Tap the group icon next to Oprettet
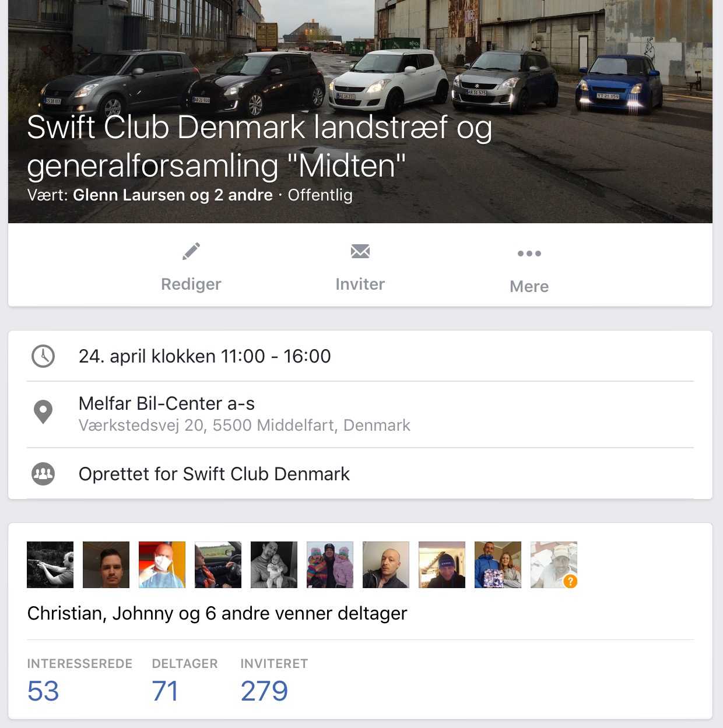 click(43, 474)
